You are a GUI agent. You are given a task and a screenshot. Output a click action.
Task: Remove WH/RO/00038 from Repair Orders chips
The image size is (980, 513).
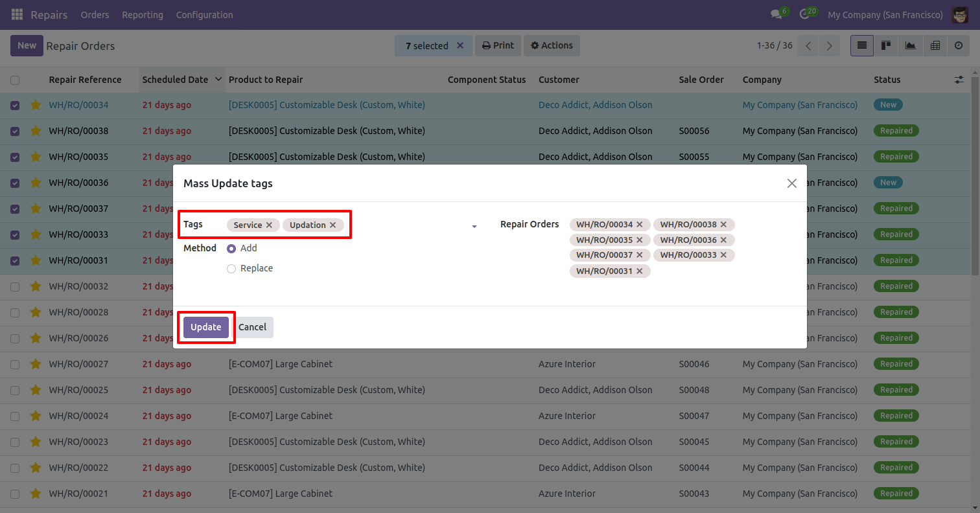coord(723,224)
